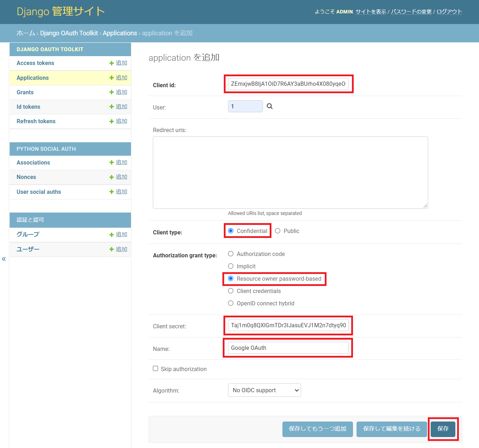Enable the Skip authorization checkbox

[156, 368]
